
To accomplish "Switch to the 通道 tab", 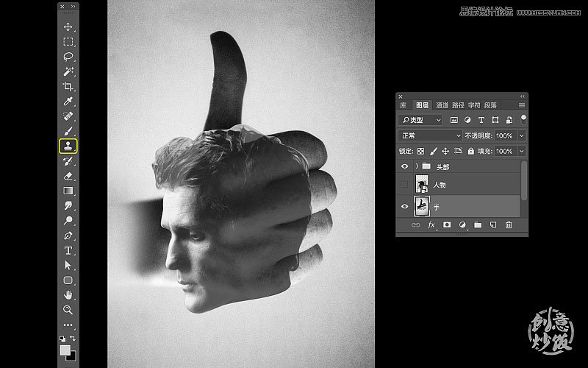I will (441, 105).
